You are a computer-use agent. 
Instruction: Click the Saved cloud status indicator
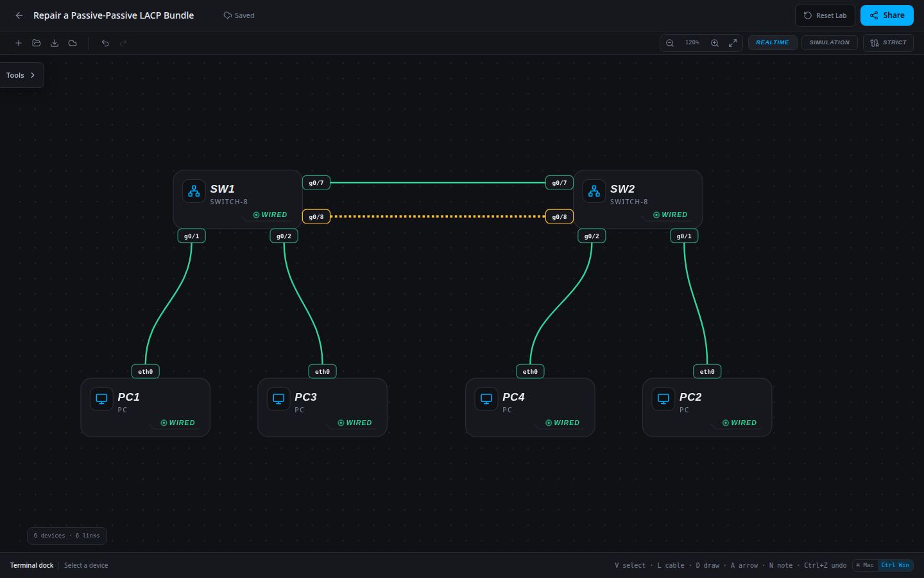239,15
